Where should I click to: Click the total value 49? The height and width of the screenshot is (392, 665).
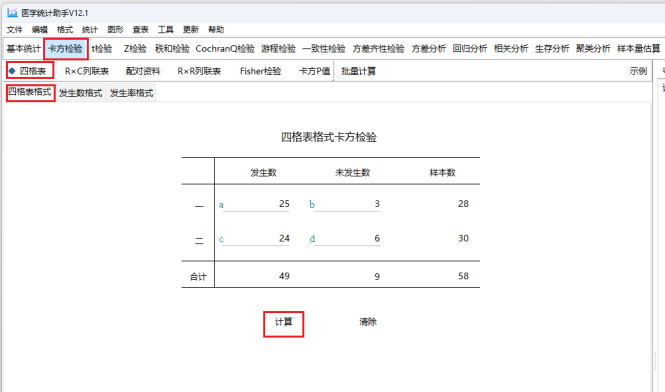point(284,276)
